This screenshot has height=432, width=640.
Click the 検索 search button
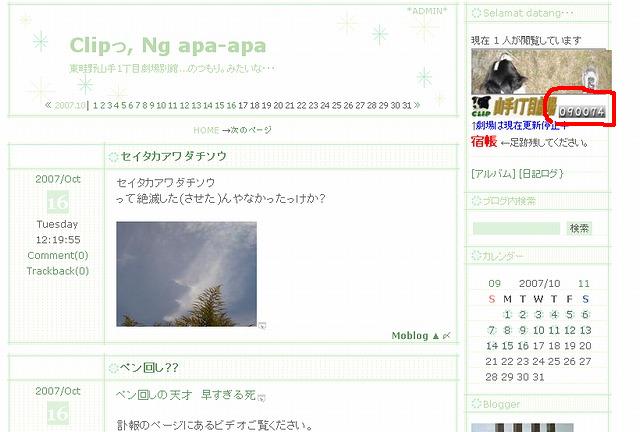pos(579,228)
